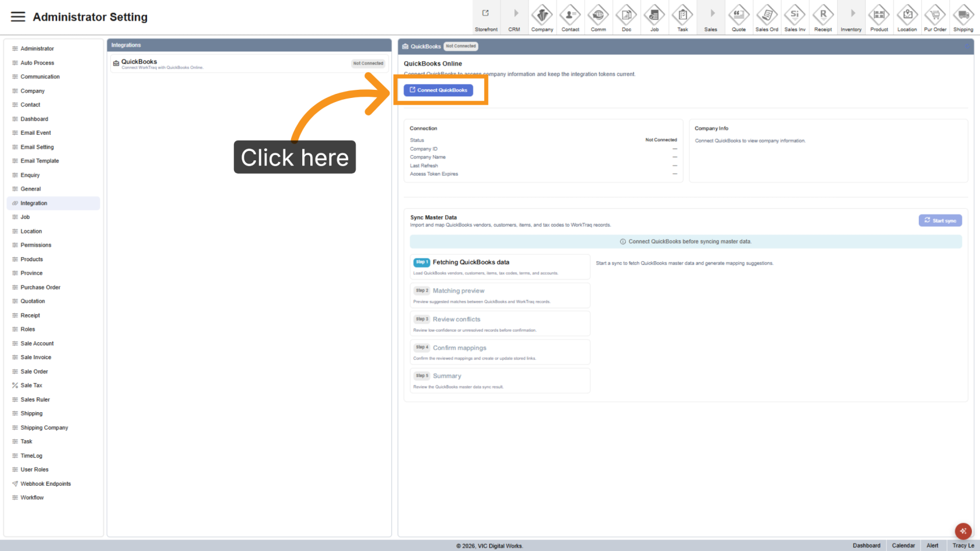
Task: Open the Comm module icon
Action: click(x=598, y=17)
